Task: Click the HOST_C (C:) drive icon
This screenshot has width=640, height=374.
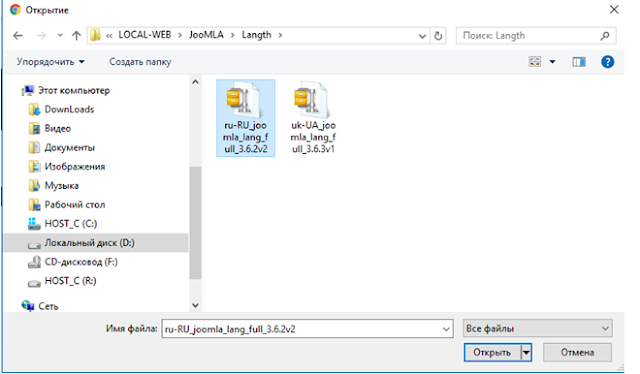Action: pyautogui.click(x=34, y=223)
